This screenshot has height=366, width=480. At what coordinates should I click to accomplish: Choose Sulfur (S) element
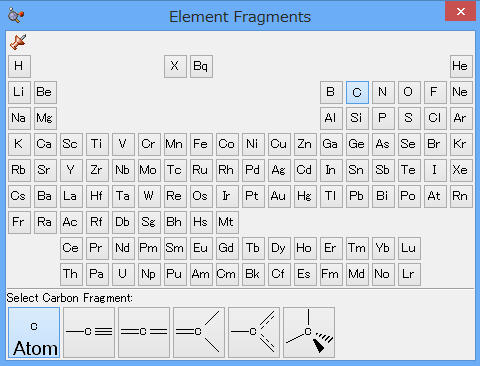point(409,118)
